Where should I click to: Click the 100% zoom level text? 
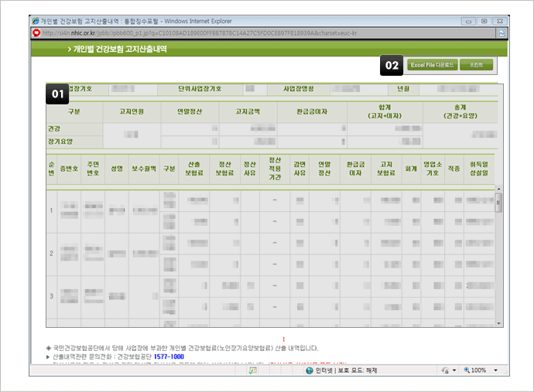tap(478, 370)
